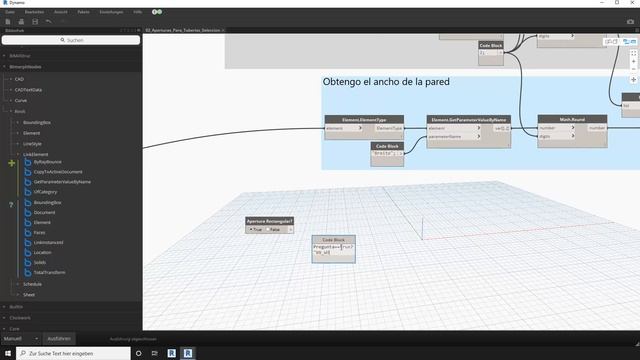
Task: Click the Open file toolbar icon
Action: click(x=21, y=22)
